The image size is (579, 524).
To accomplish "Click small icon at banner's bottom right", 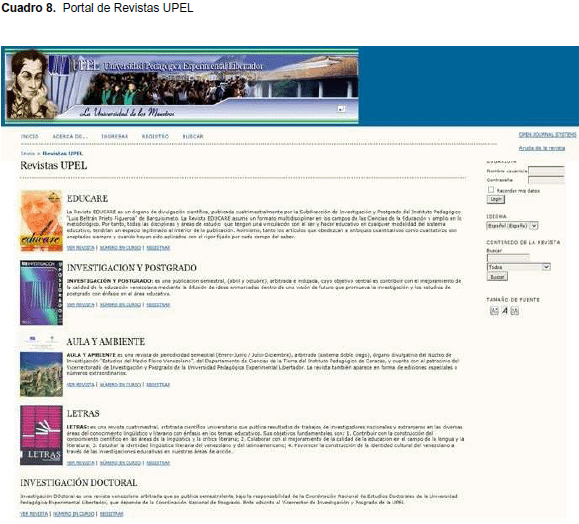I will click(x=342, y=109).
